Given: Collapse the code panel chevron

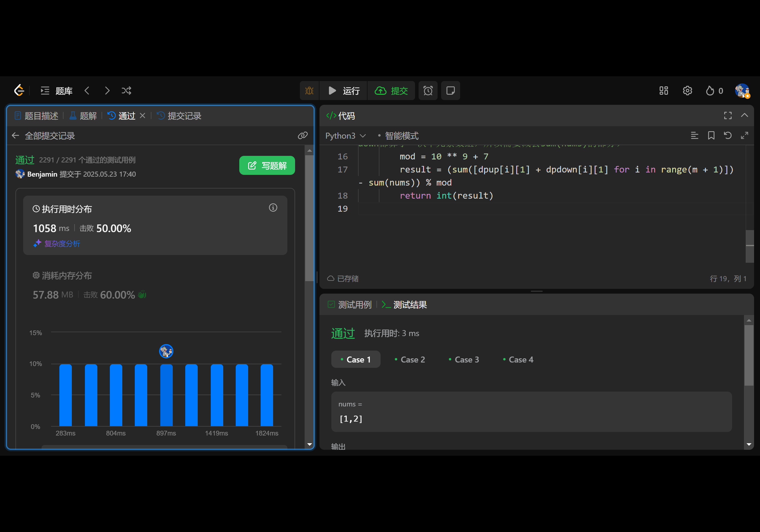Looking at the screenshot, I should tap(745, 115).
